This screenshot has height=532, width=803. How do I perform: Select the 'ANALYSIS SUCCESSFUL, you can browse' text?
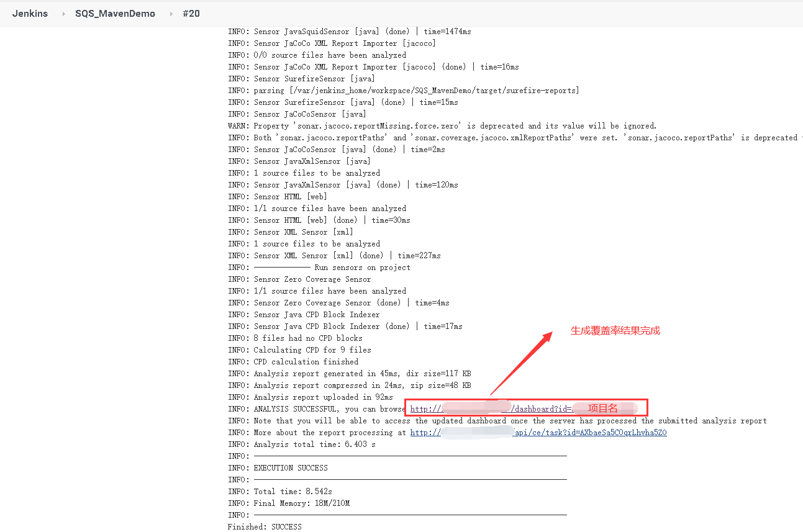[329, 409]
